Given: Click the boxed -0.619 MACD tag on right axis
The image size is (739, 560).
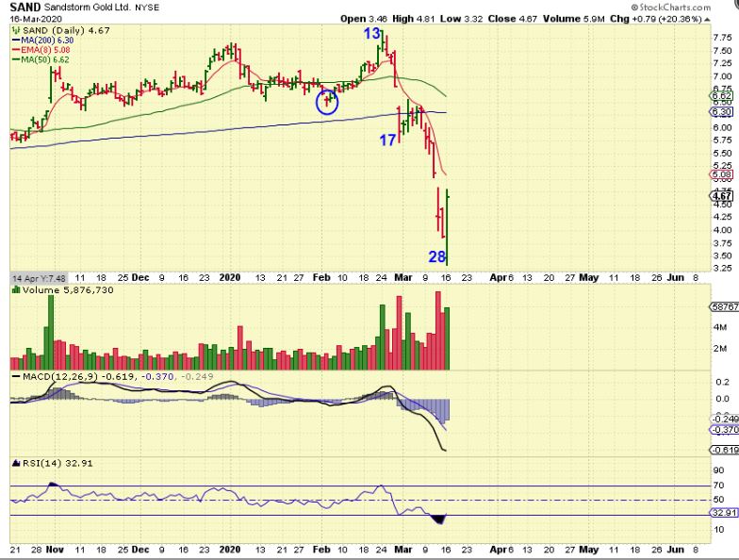Looking at the screenshot, I should pos(724,450).
